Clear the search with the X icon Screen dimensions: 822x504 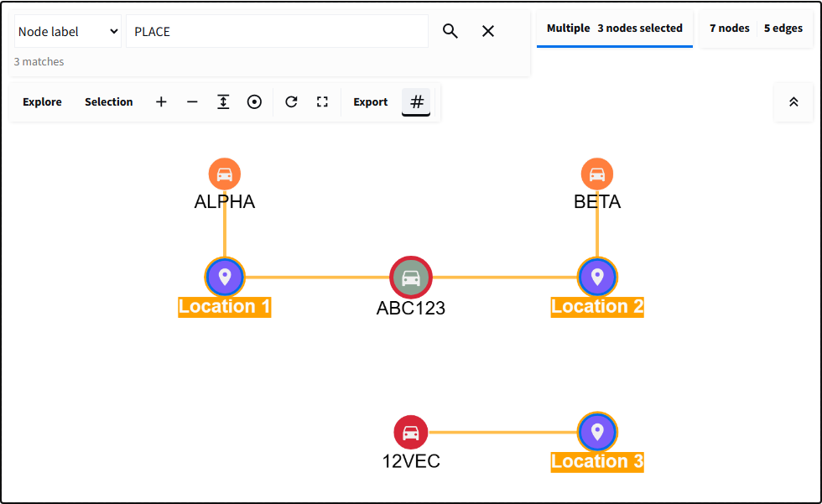coord(488,31)
